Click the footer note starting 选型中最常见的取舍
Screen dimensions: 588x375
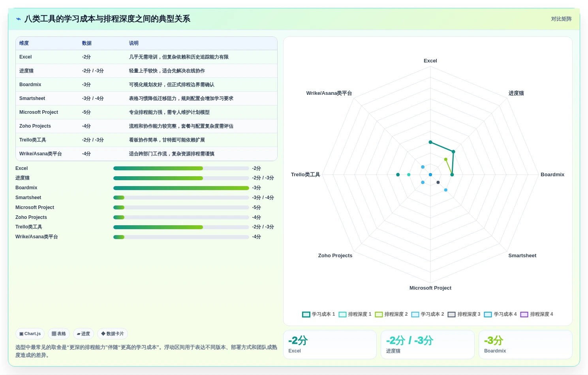[x=146, y=351]
